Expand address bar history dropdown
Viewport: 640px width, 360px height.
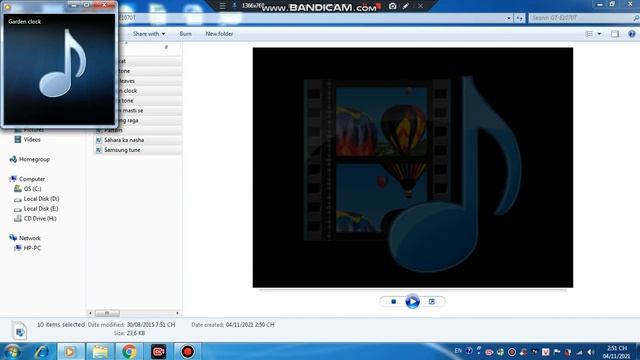pyautogui.click(x=509, y=18)
